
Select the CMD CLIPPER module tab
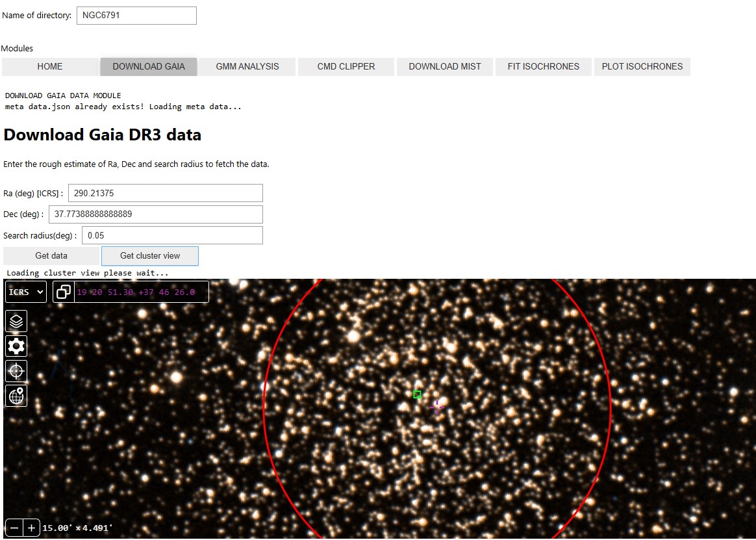click(x=346, y=66)
